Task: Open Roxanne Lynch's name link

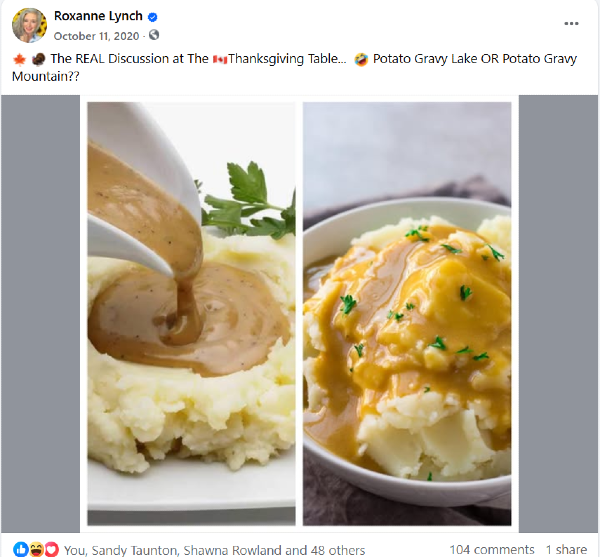Action: pos(98,16)
